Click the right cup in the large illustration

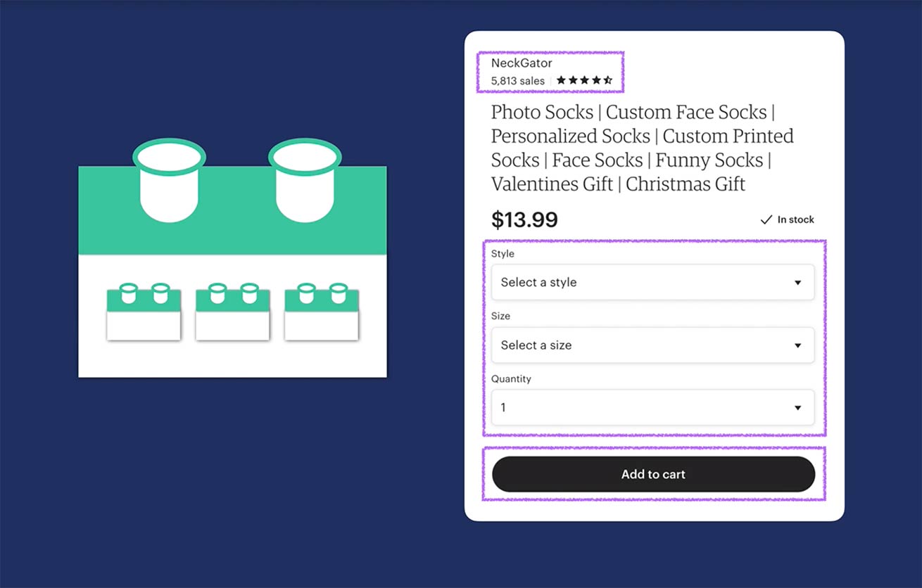304,180
